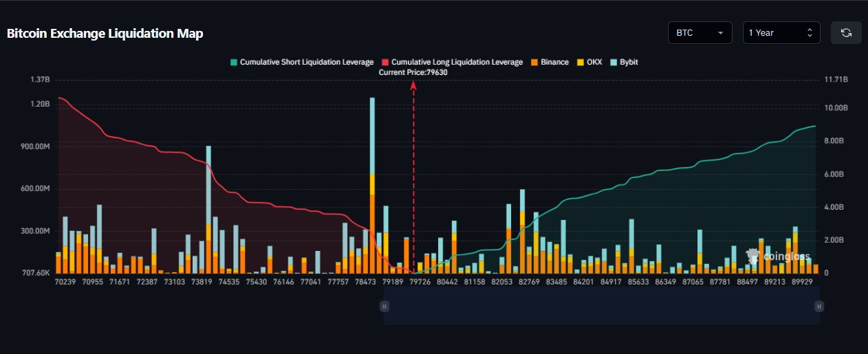Click the Current Price:79630 label

tap(413, 72)
